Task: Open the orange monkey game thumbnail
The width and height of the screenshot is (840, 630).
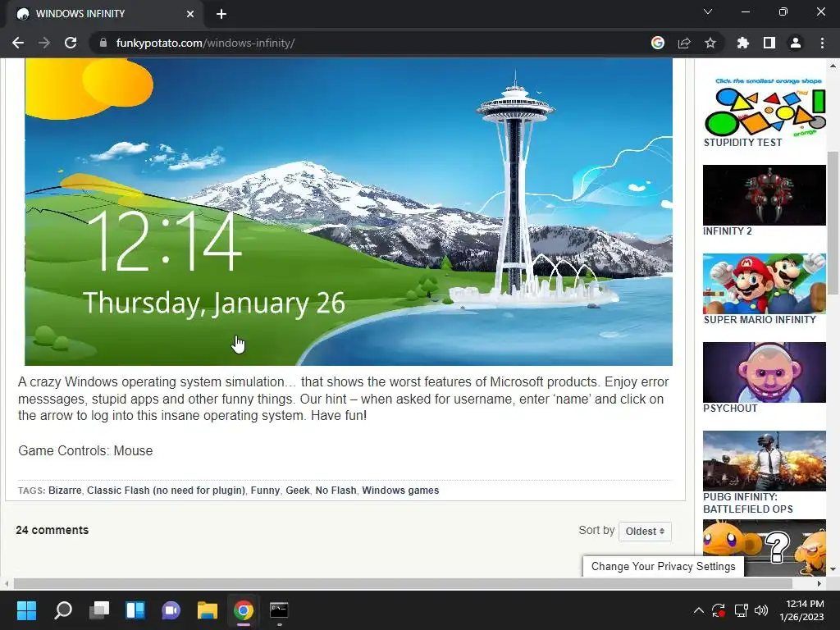Action: click(765, 547)
